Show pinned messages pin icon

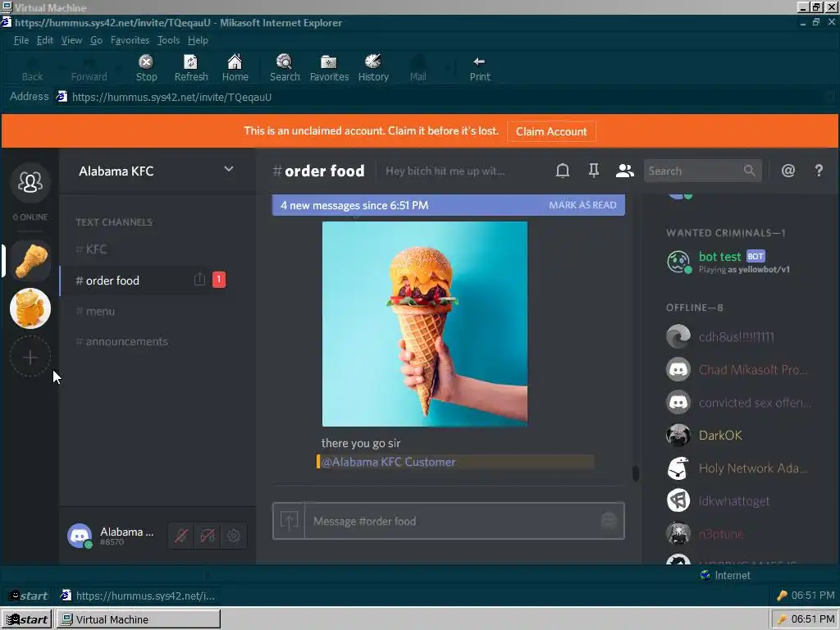pos(594,171)
